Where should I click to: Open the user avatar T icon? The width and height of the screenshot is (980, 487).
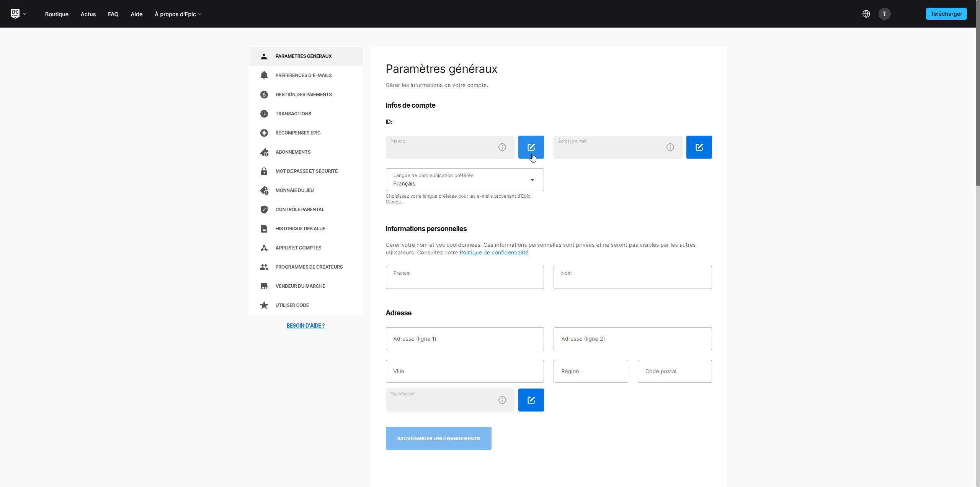pos(884,14)
